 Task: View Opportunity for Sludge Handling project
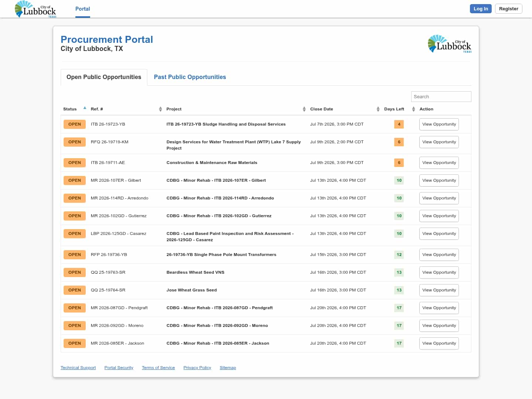tap(439, 124)
